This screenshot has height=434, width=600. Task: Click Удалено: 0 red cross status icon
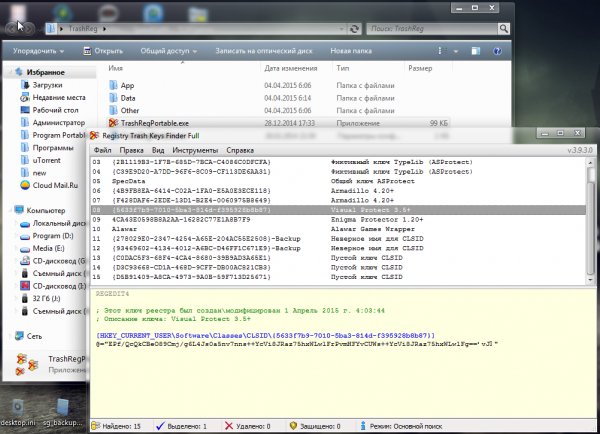click(229, 426)
